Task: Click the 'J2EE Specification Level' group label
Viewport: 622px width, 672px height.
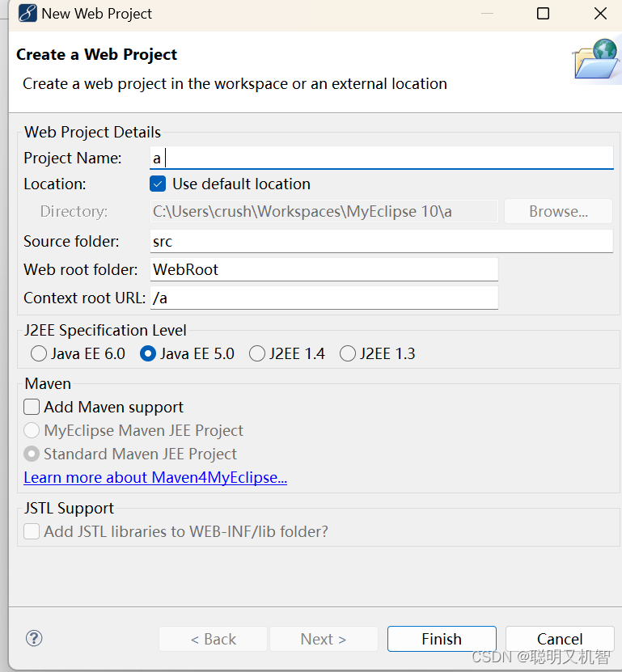Action: pos(105,331)
